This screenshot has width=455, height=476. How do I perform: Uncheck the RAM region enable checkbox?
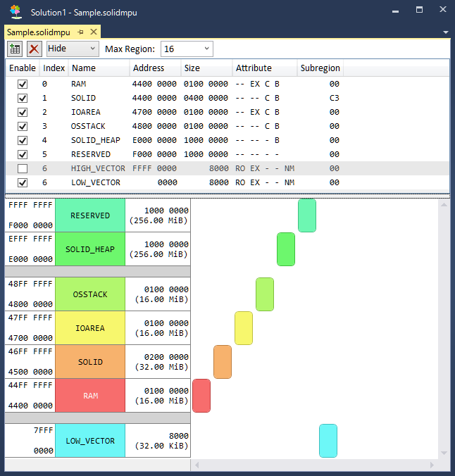coord(23,84)
